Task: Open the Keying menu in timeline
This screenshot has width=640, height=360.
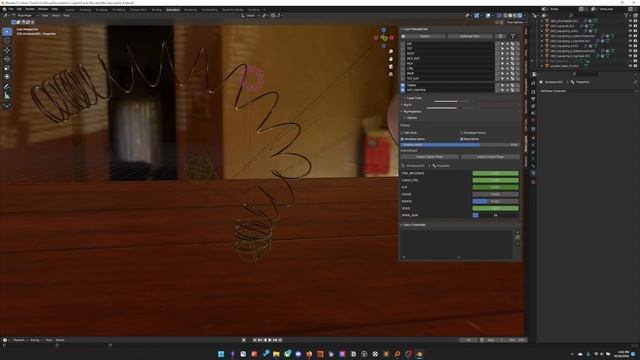Action: [x=35, y=340]
